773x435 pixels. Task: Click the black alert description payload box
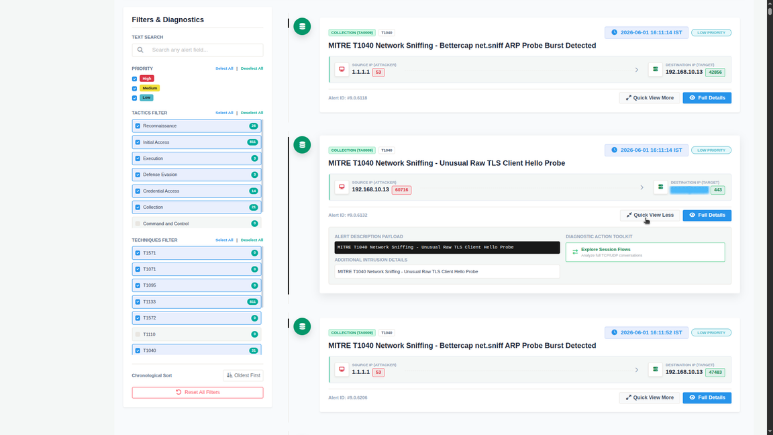[447, 247]
